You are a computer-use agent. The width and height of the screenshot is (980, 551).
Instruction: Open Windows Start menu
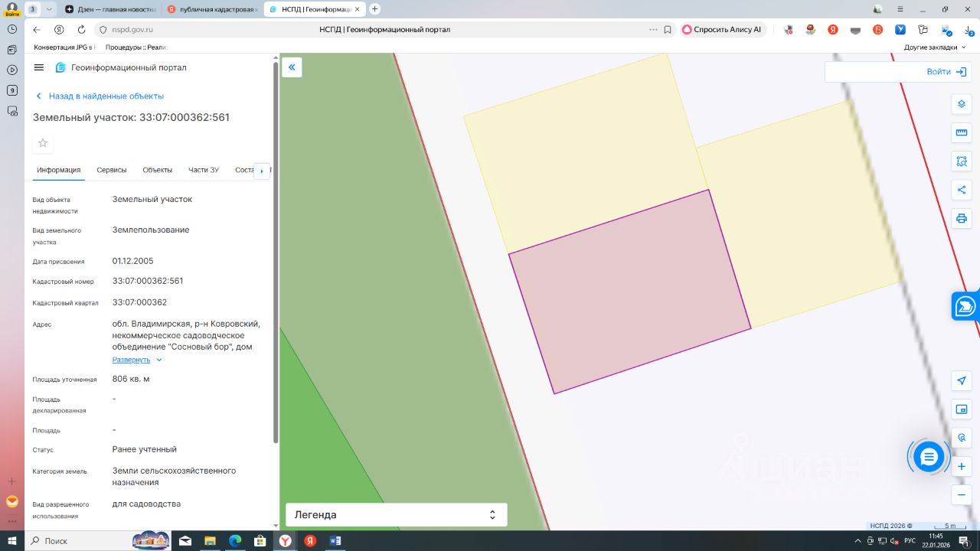click(12, 540)
